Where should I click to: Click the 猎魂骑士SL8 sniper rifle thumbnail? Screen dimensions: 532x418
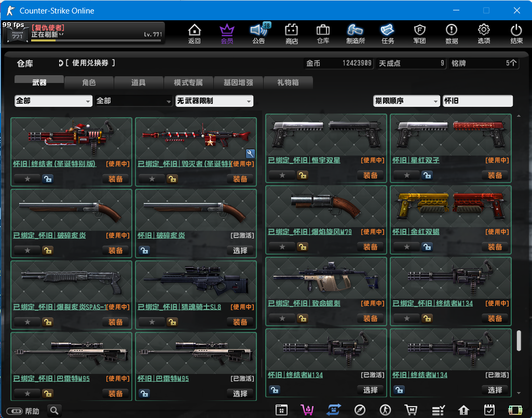pyautogui.click(x=196, y=282)
